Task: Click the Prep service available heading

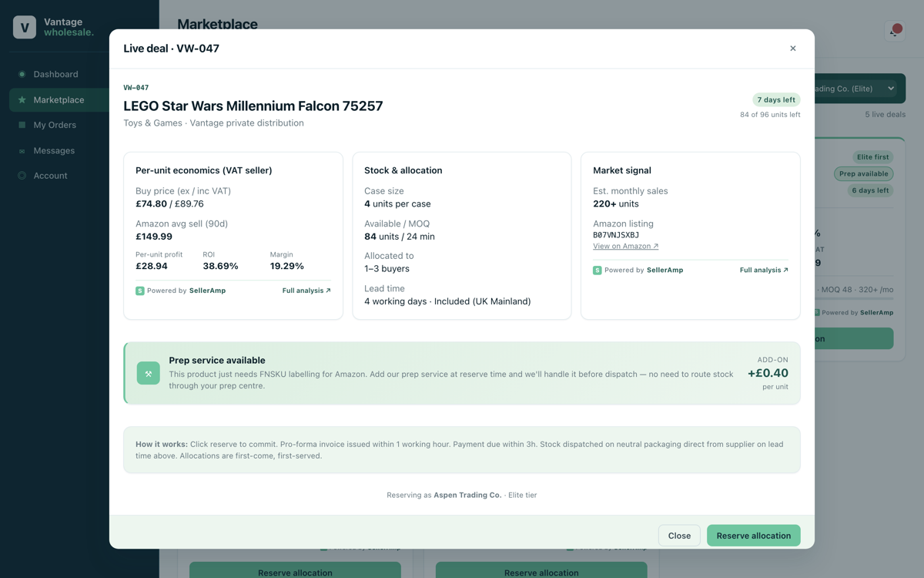Action: (217, 360)
